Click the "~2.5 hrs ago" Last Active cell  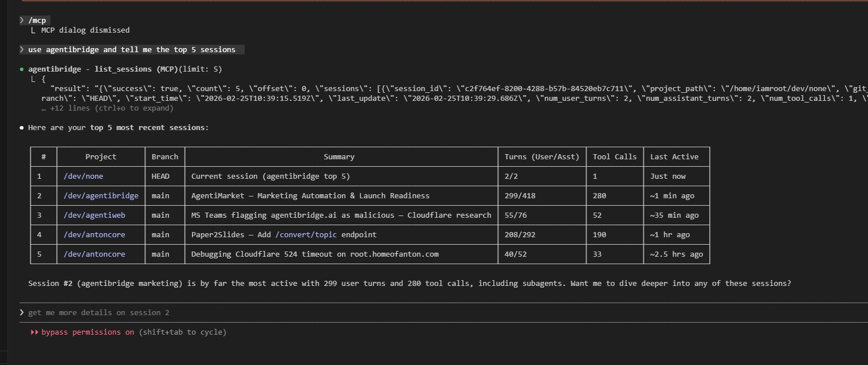[x=676, y=254]
